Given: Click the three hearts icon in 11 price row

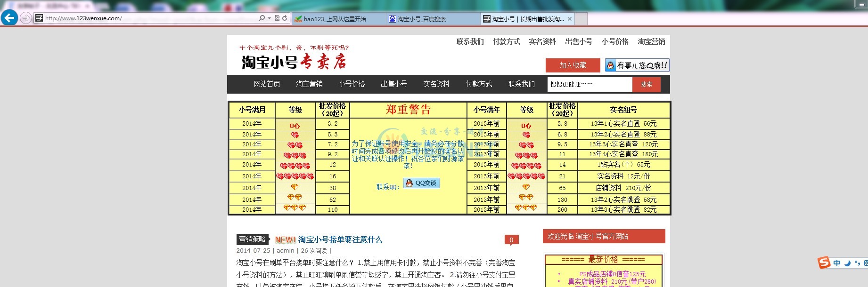Looking at the screenshot, I should [526, 155].
